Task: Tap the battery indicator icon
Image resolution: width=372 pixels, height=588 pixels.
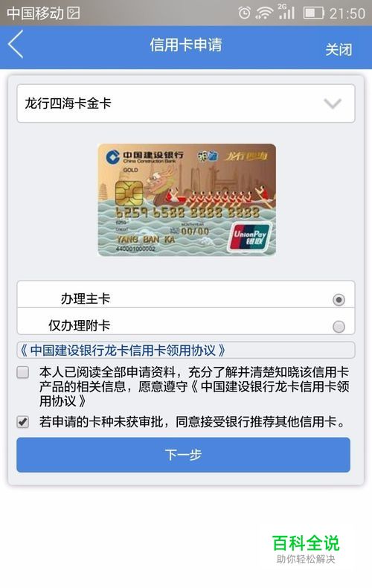Action: [x=313, y=13]
